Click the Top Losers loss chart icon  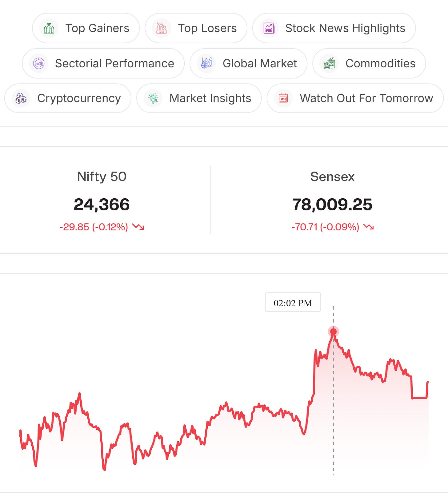pos(162,28)
